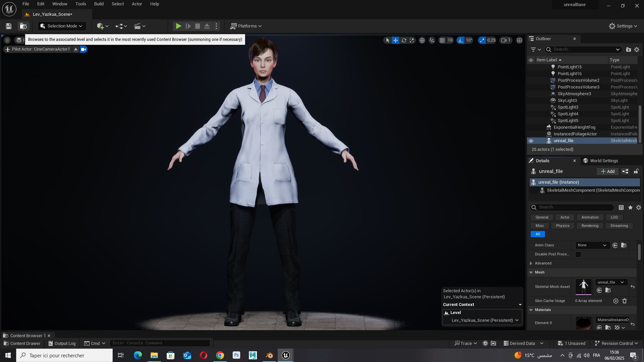644x362 pixels.
Task: Click the Outliner search field
Action: click(583, 50)
